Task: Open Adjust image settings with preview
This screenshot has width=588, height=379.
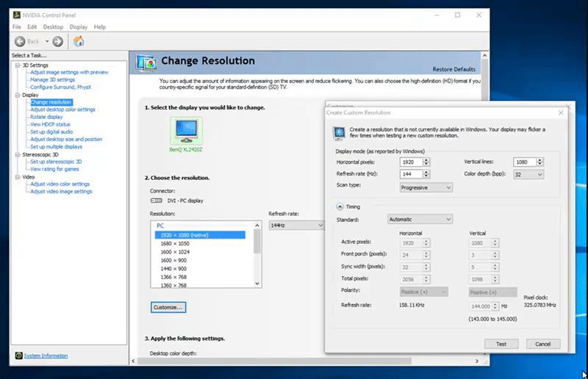Action: 69,73
